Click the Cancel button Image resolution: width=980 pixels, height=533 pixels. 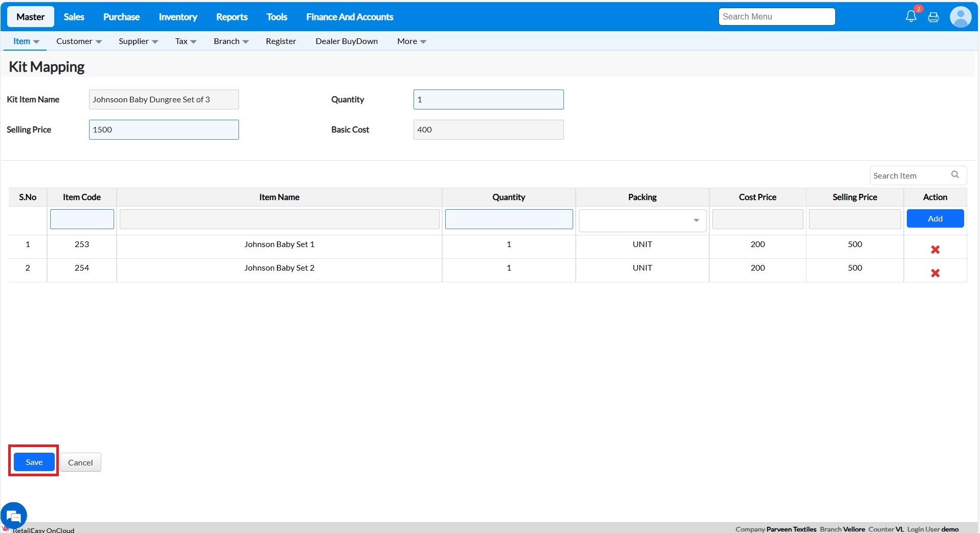pos(80,462)
